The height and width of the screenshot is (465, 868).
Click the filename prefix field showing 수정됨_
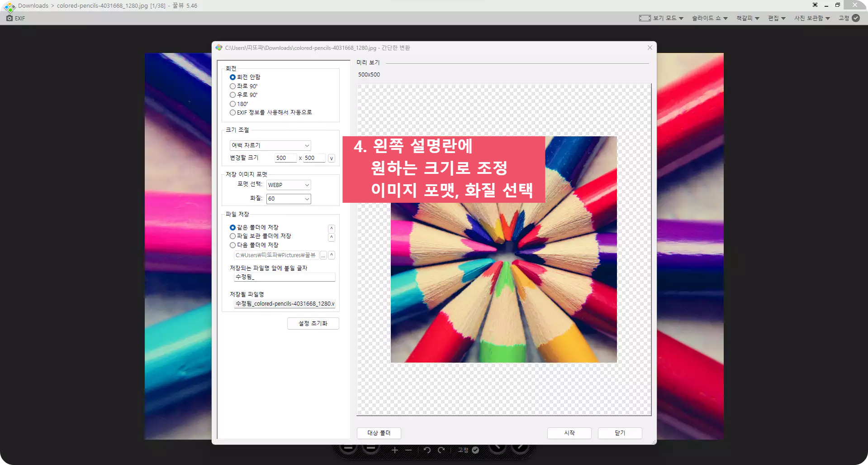pyautogui.click(x=284, y=277)
